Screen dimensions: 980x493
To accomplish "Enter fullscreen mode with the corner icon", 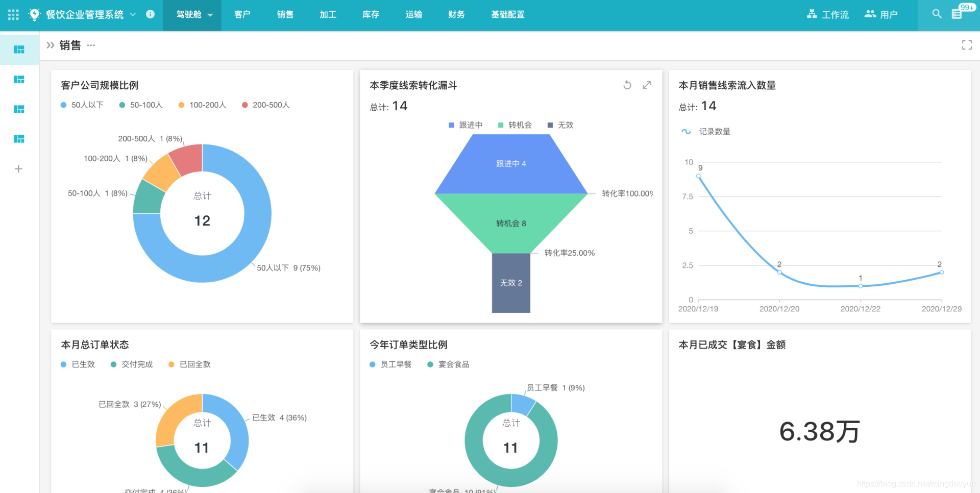I will coord(967,45).
